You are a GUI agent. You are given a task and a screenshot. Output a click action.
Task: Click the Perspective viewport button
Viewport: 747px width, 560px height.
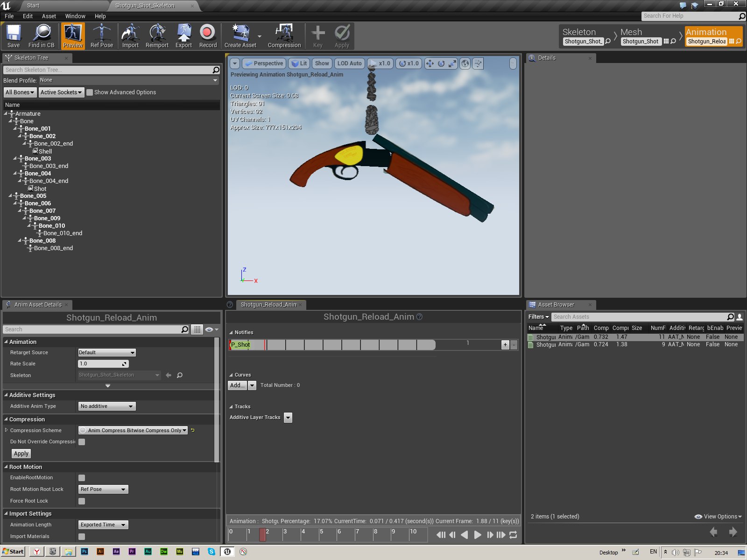pyautogui.click(x=264, y=63)
